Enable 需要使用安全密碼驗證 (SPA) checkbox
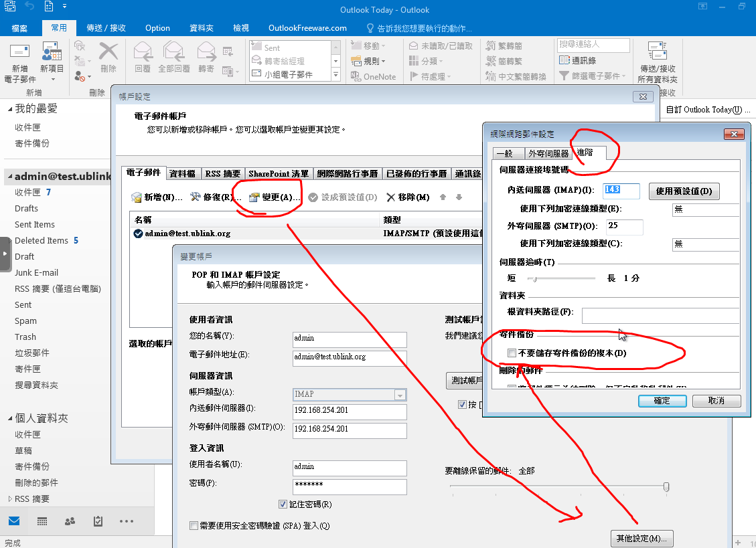Screen dimensions: 756x548 pyautogui.click(x=194, y=526)
